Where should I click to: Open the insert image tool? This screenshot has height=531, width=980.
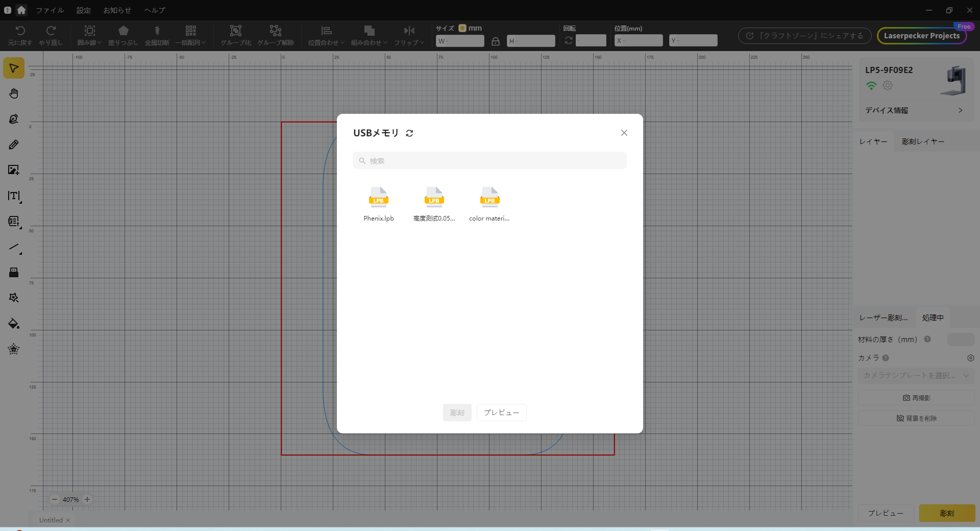click(x=14, y=170)
